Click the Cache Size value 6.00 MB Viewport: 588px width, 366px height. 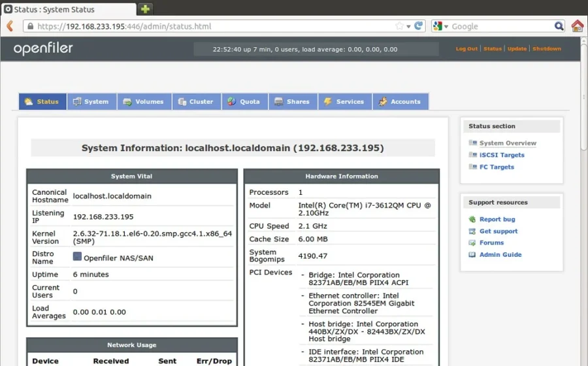click(x=313, y=239)
